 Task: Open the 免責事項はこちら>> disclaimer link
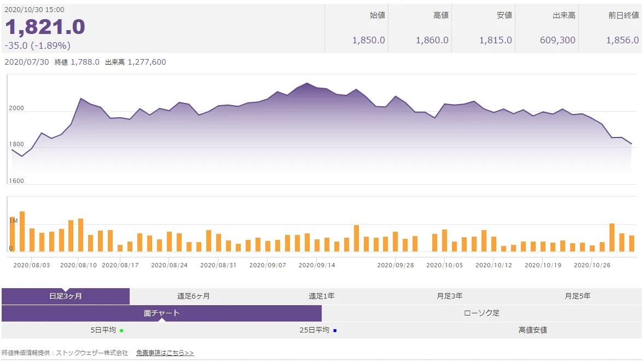(x=165, y=353)
